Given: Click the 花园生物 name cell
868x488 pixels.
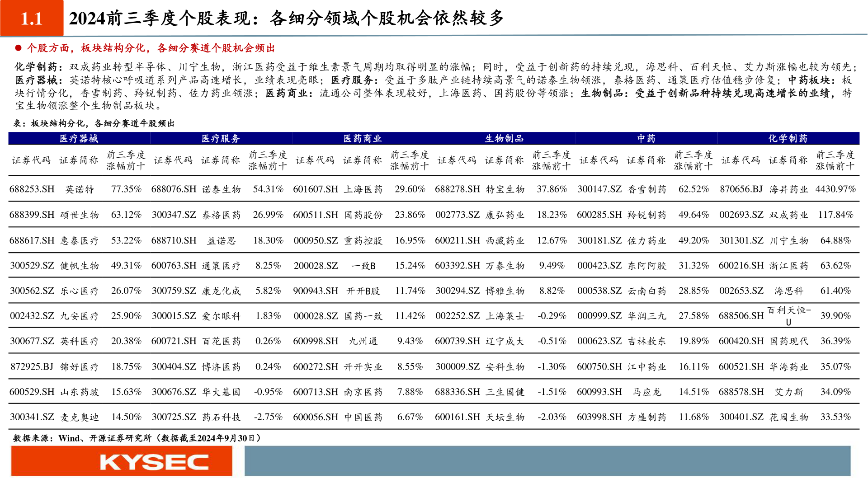Looking at the screenshot, I should pyautogui.click(x=789, y=418).
